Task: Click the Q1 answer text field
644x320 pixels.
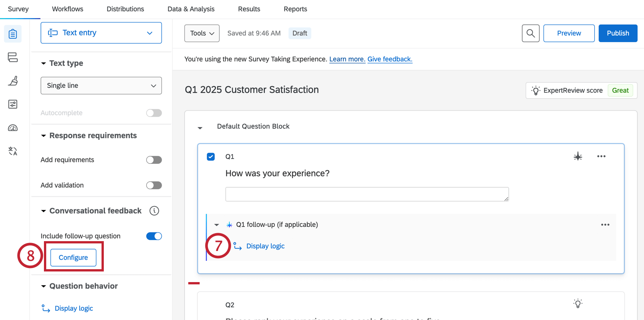Action: pos(367,194)
